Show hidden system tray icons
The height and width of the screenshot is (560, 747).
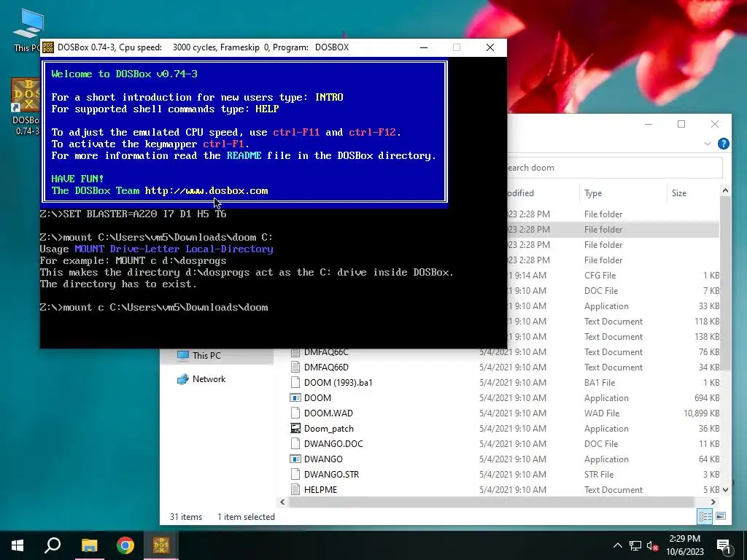tap(617, 545)
